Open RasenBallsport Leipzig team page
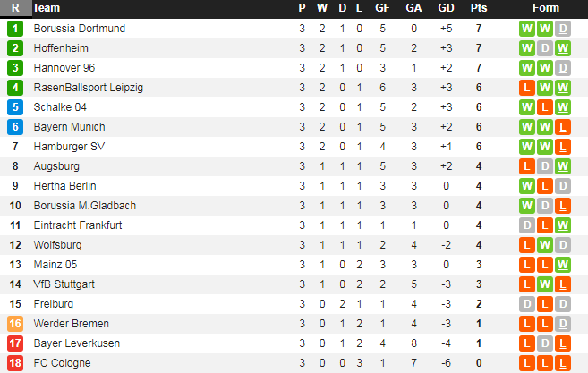 (x=88, y=88)
